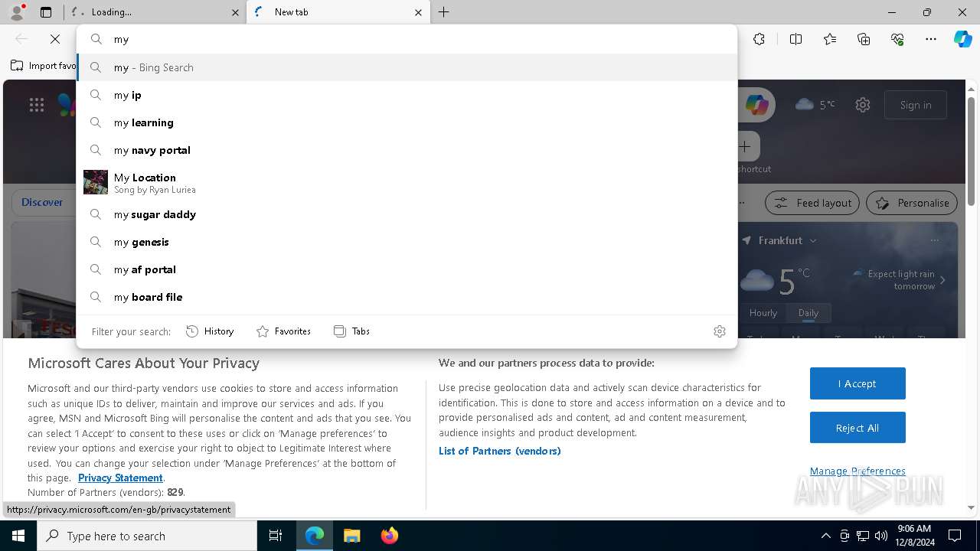Click the Import favorites bookmark item
980x551 pixels.
(x=44, y=66)
